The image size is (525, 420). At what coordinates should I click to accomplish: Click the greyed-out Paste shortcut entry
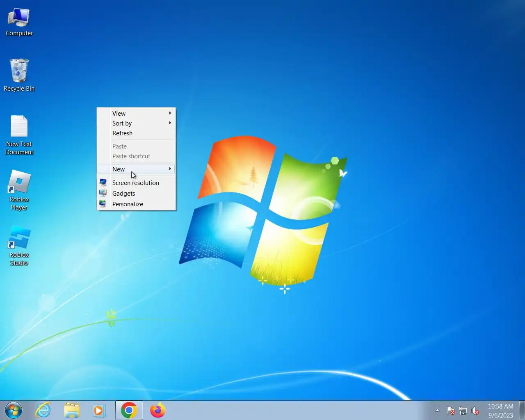click(x=136, y=156)
